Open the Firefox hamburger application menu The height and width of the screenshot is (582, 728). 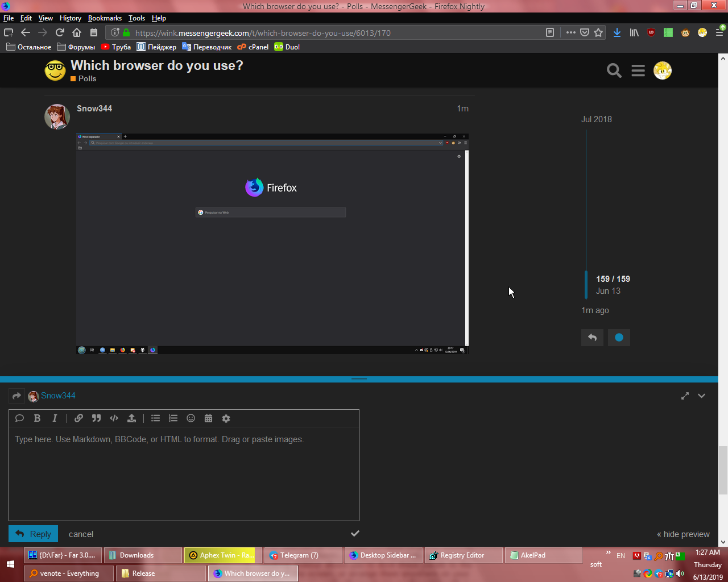(x=719, y=33)
